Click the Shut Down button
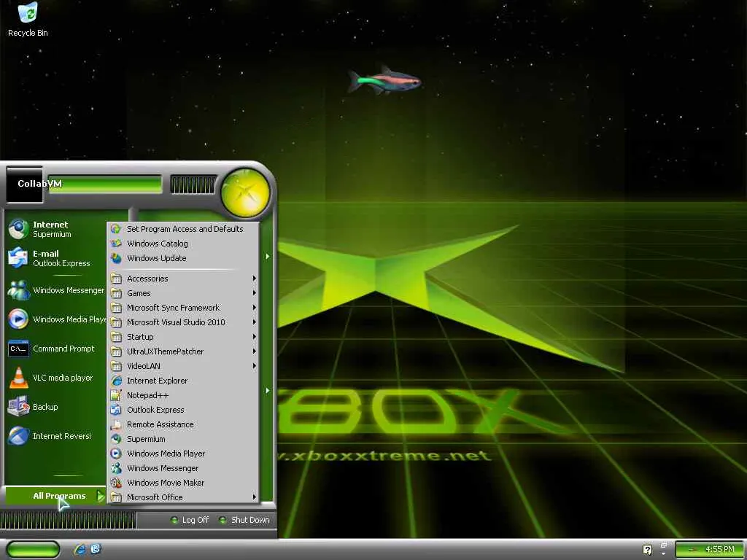 click(x=244, y=520)
